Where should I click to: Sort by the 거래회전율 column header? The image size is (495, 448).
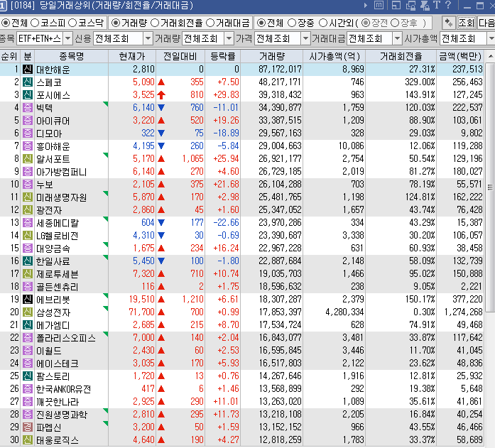click(401, 57)
